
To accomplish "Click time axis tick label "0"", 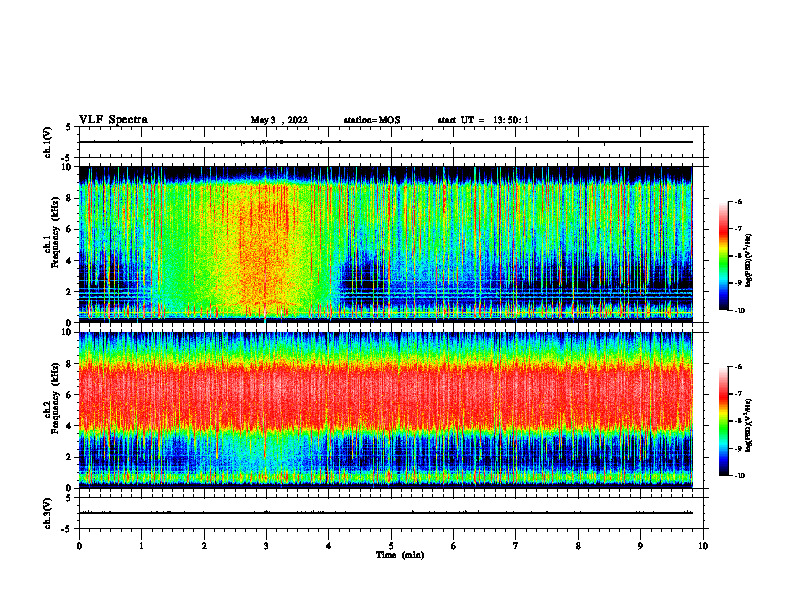I will coord(79,546).
